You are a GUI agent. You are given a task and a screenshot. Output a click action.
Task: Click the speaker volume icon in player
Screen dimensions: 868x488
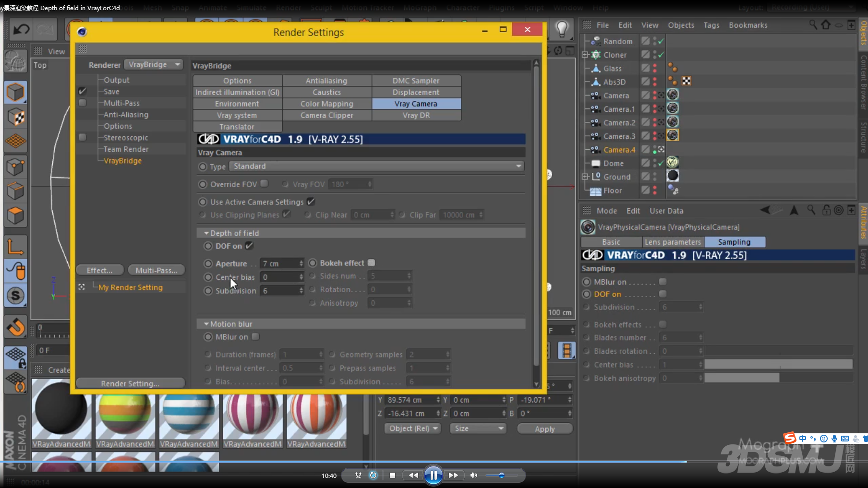click(x=474, y=475)
